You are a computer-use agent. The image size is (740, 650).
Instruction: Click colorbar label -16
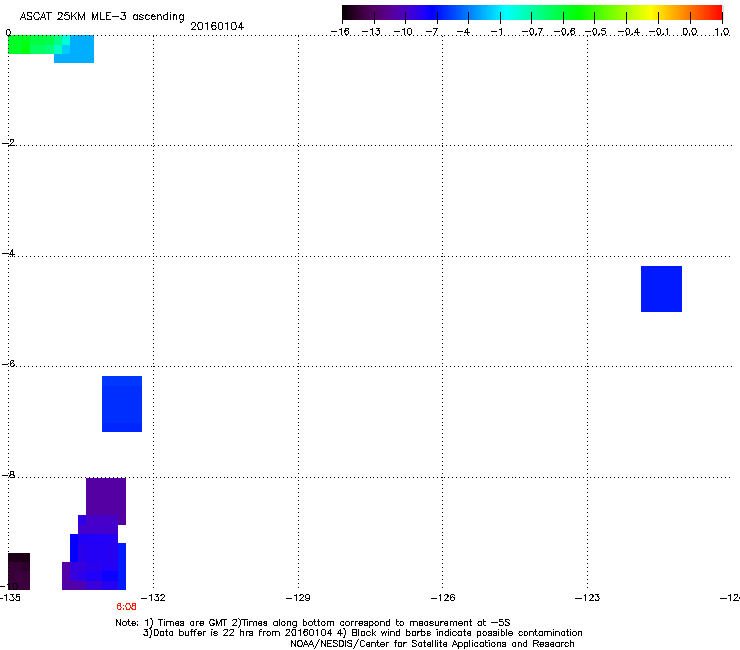(340, 32)
